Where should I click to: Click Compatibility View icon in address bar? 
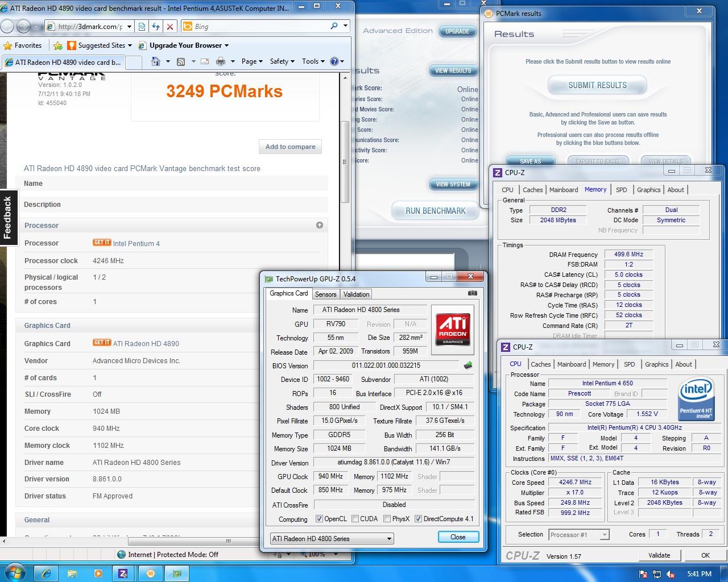pyautogui.click(x=142, y=26)
